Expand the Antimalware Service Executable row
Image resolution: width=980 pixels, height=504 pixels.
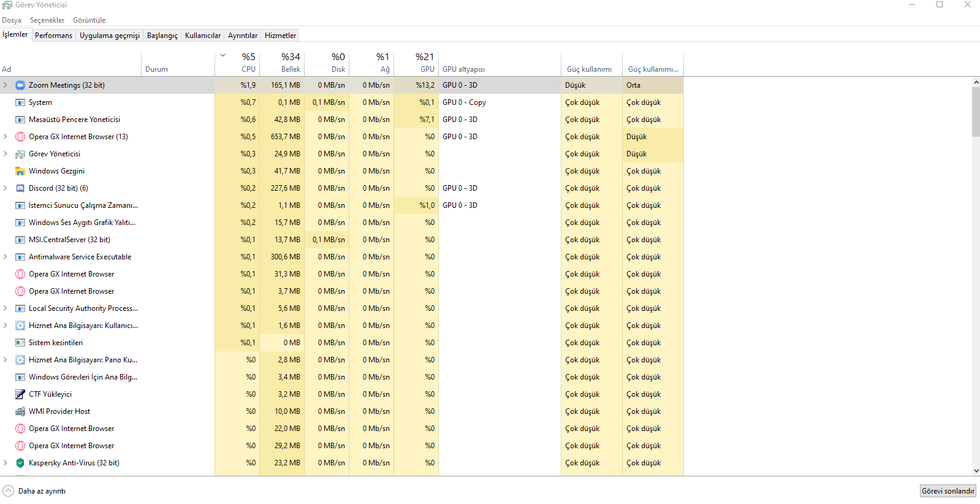[6, 257]
